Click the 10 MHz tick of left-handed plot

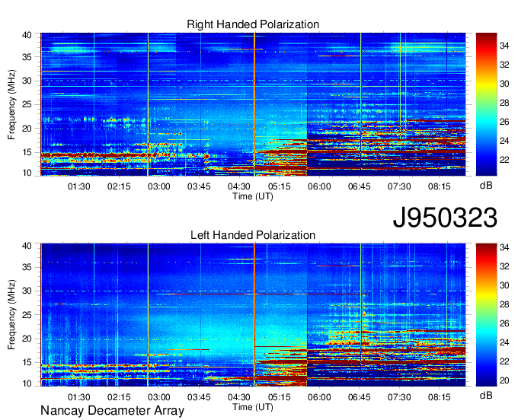tap(27, 383)
